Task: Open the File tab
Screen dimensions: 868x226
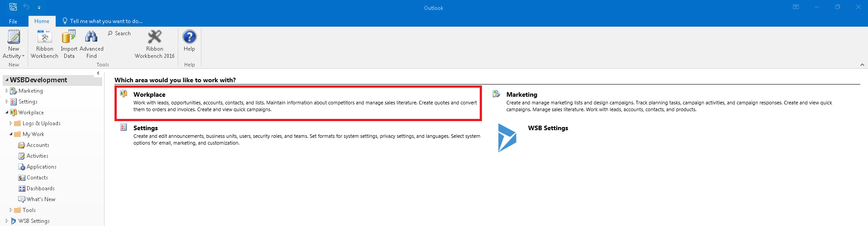Action: [x=13, y=21]
